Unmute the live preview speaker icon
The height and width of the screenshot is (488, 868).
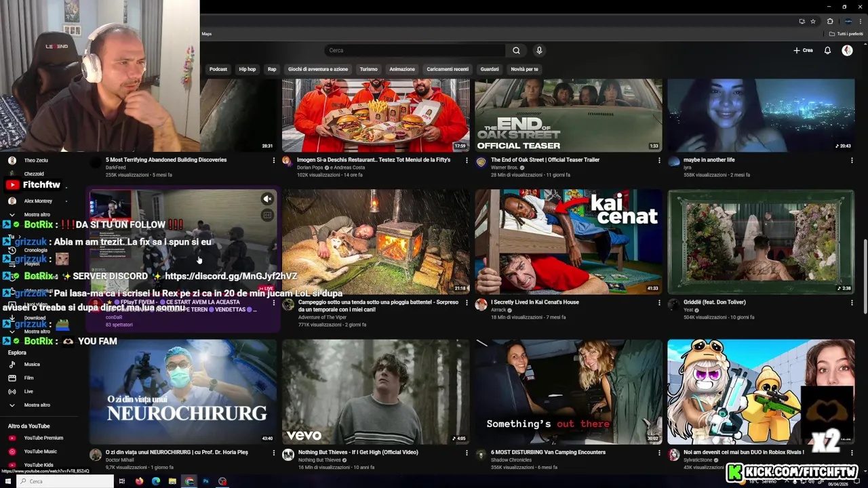pyautogui.click(x=267, y=199)
